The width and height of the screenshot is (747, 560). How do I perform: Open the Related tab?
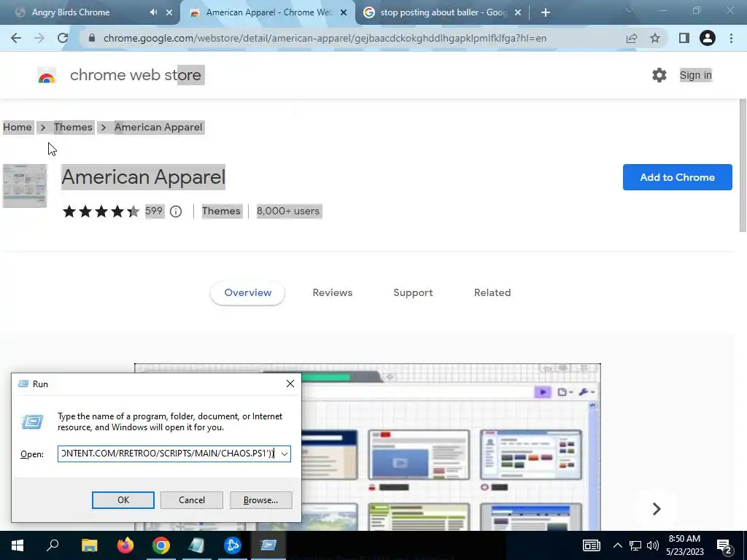coord(492,293)
